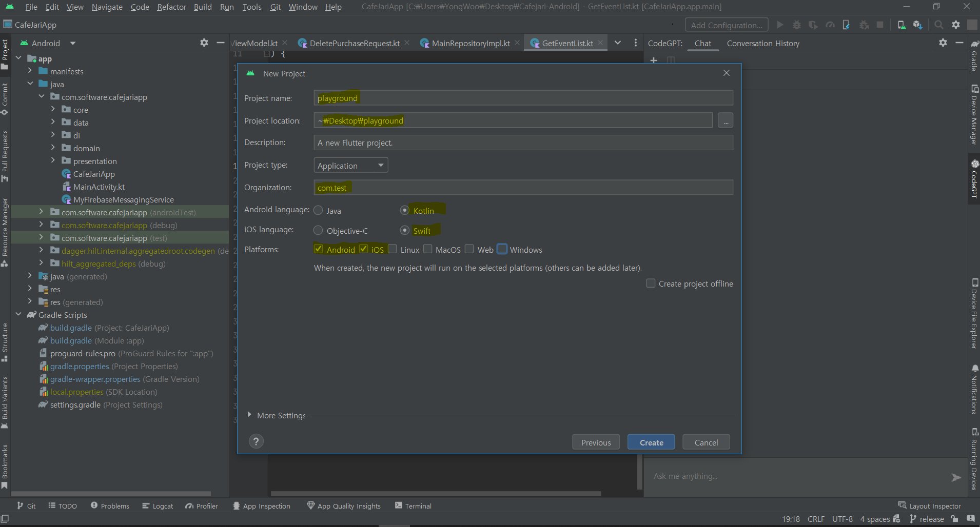Click the Profile speedometer icon
980x527 pixels.
click(830, 25)
